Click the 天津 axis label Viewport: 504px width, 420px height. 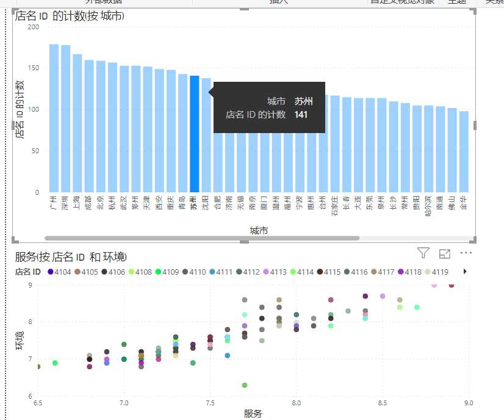148,203
